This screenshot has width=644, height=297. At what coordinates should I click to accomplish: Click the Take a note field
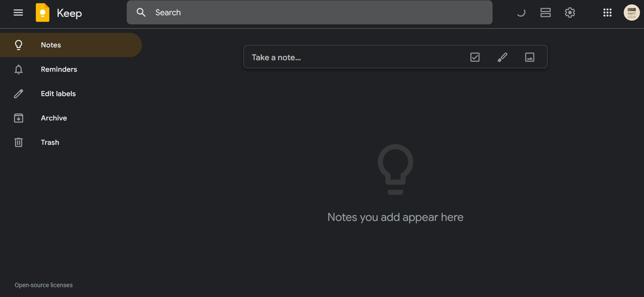[355, 57]
